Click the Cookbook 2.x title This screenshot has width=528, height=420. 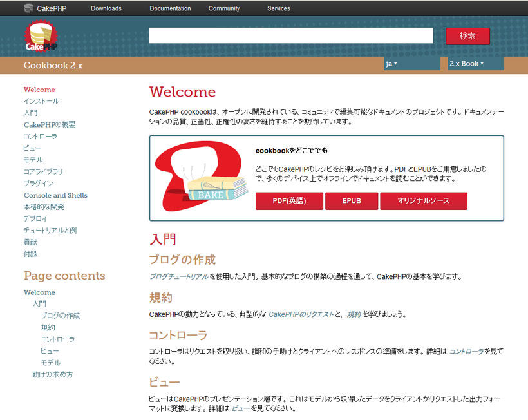coord(53,65)
